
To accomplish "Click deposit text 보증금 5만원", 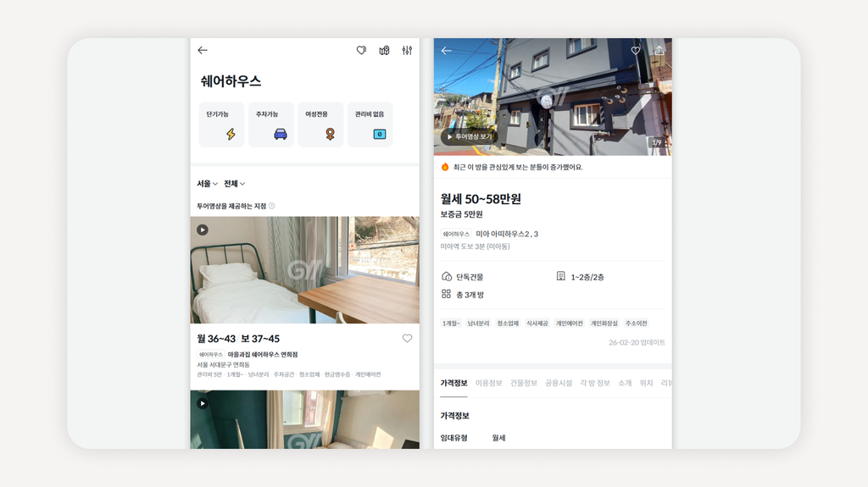I will point(462,214).
